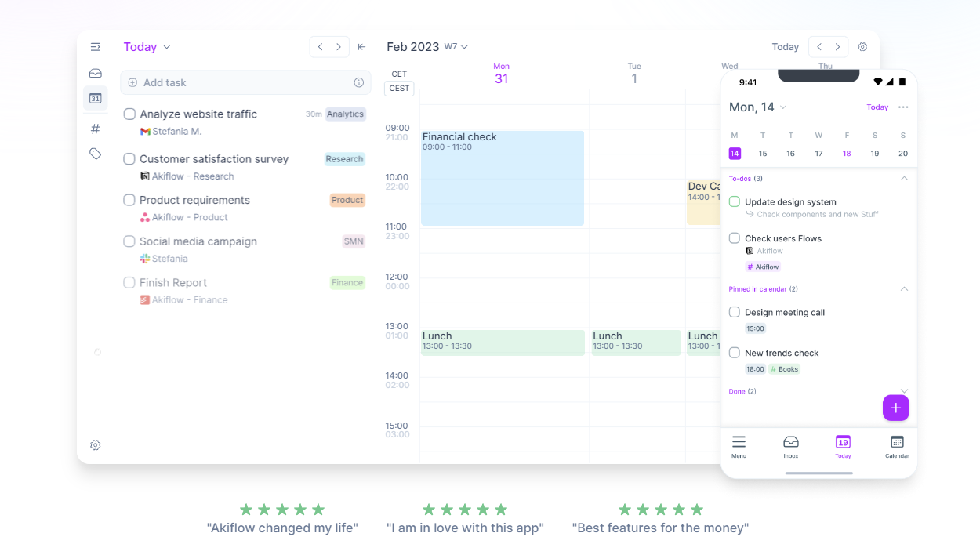The width and height of the screenshot is (980, 555).
Task: Click the CET timezone label
Action: click(399, 74)
